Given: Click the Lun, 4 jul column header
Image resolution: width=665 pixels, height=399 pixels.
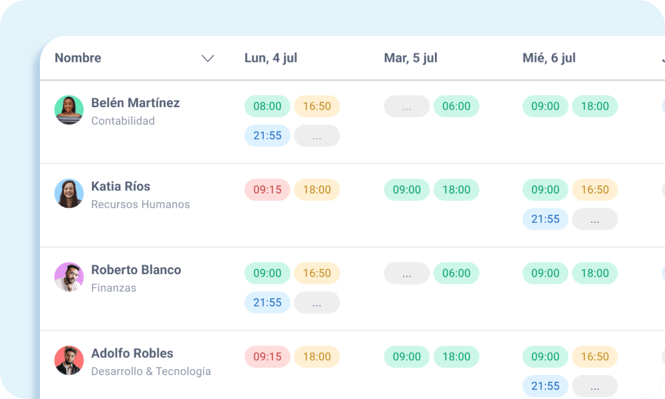Looking at the screenshot, I should coord(271,58).
